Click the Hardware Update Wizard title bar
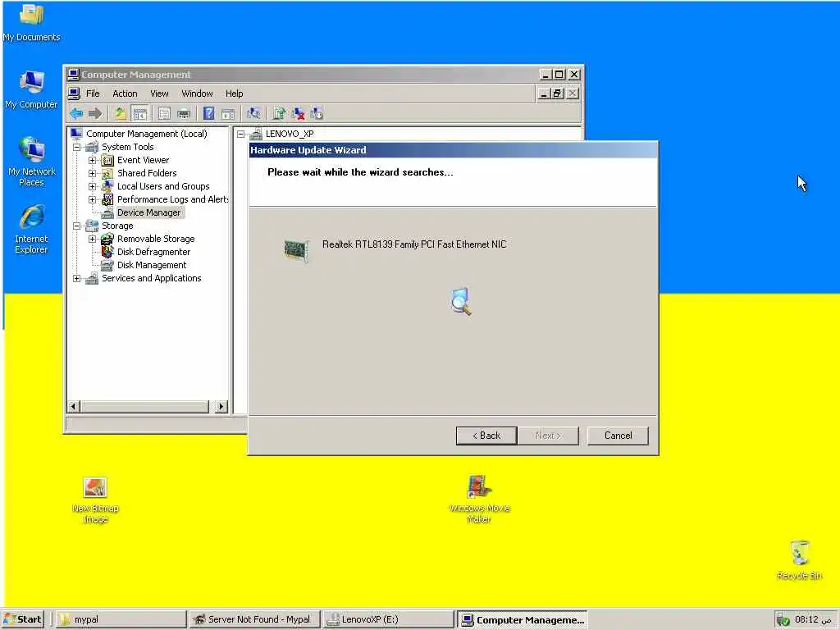840x630 pixels. point(453,150)
